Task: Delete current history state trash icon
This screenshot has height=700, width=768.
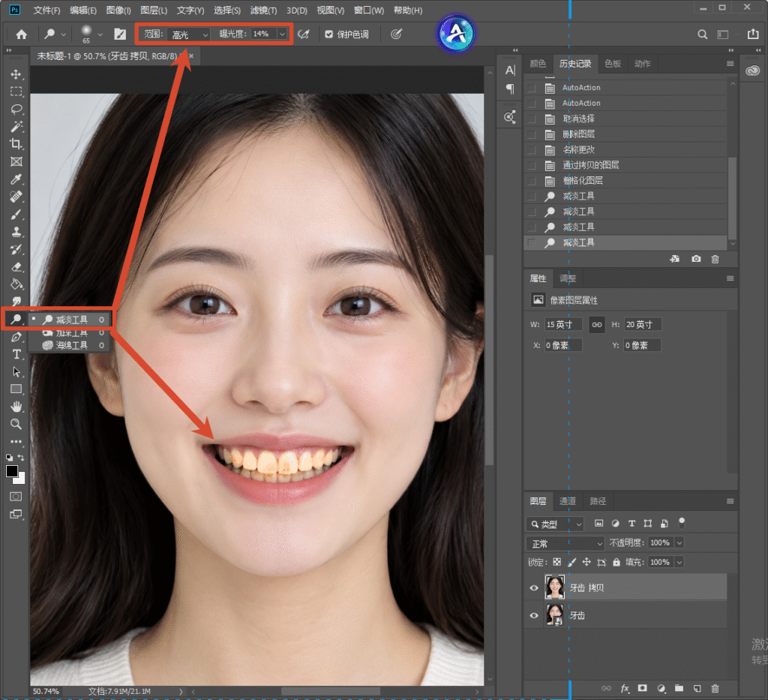Action: 715,259
